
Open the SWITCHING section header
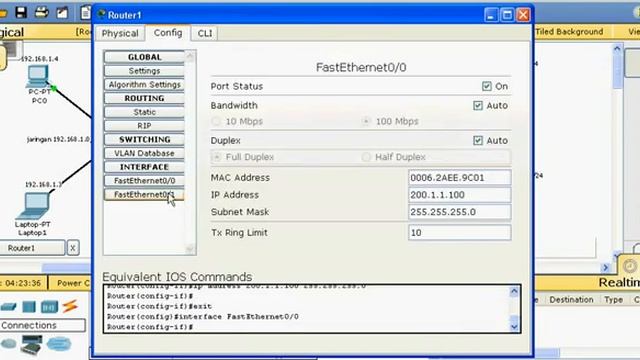pyautogui.click(x=144, y=140)
